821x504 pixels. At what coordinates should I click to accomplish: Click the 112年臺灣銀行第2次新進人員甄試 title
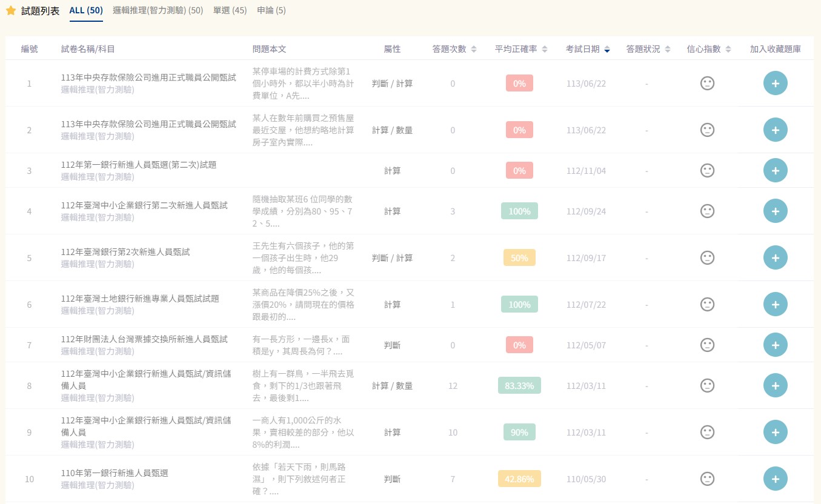[125, 252]
